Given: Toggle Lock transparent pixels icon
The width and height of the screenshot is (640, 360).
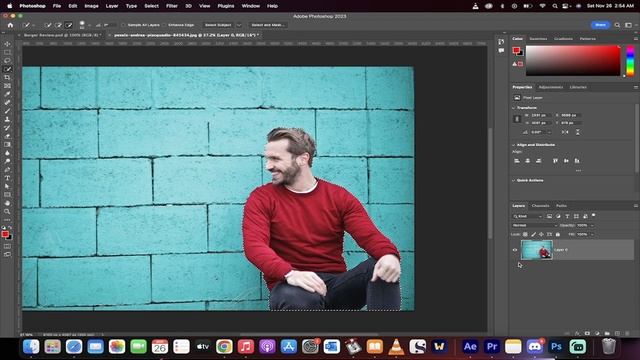Looking at the screenshot, I should [525, 234].
